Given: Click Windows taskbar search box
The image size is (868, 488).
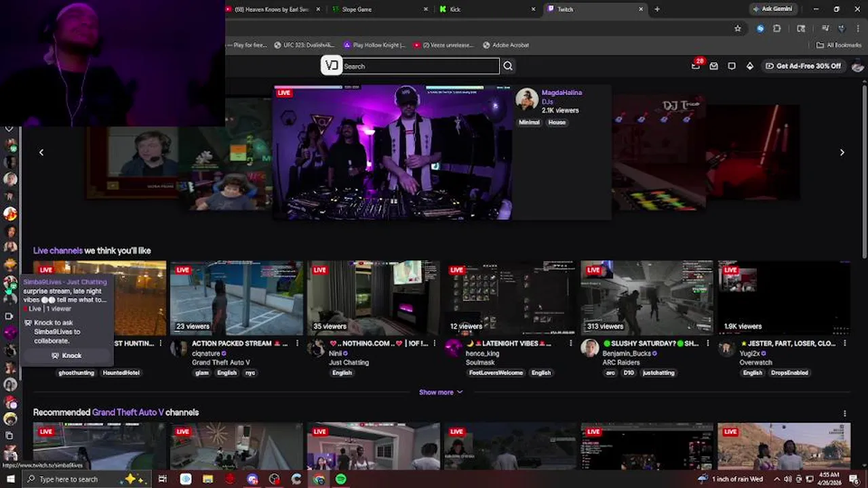Looking at the screenshot, I should click(x=85, y=479).
